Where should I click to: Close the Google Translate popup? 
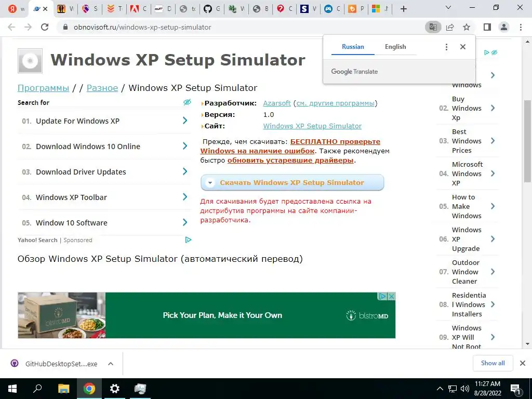tap(463, 47)
